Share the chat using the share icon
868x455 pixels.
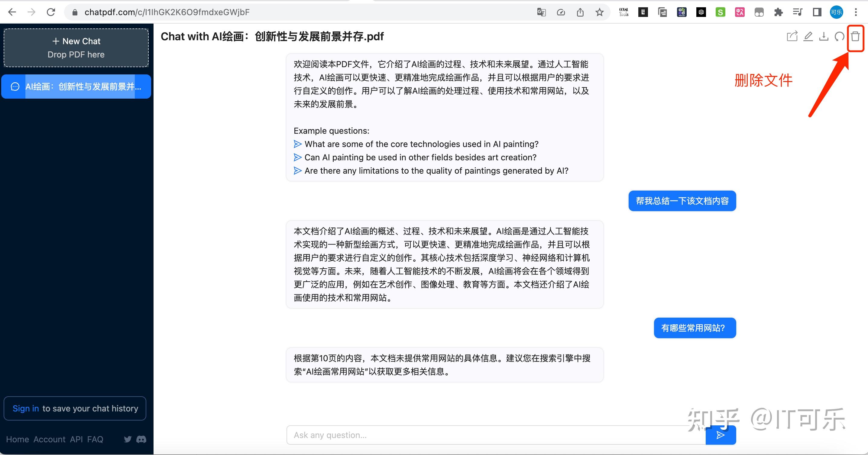point(792,36)
